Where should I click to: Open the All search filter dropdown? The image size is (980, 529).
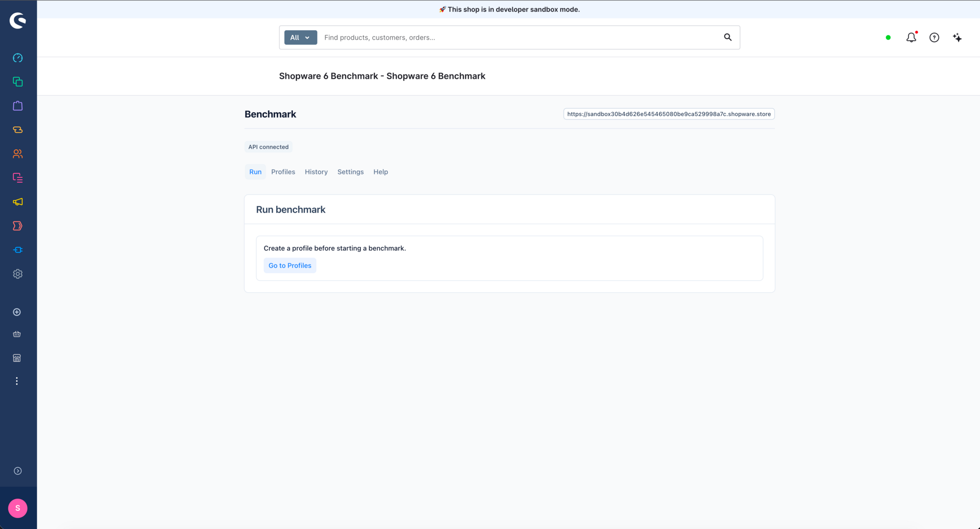coord(300,37)
